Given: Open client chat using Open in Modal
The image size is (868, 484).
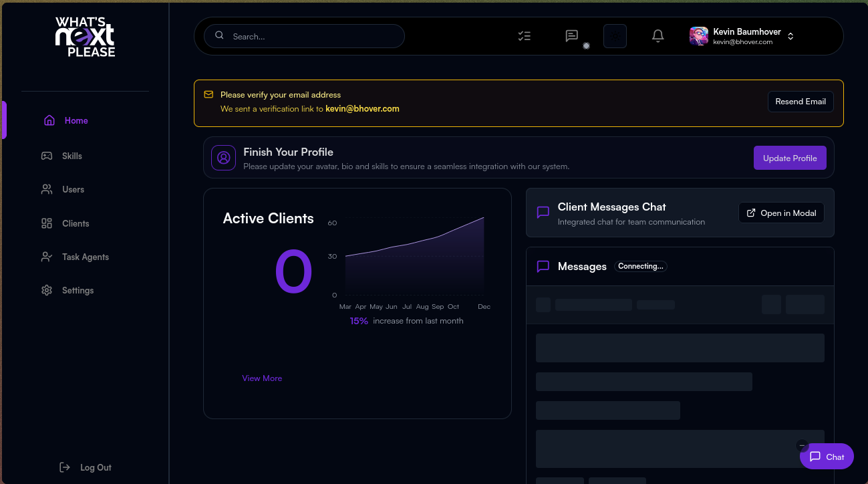Looking at the screenshot, I should point(781,213).
